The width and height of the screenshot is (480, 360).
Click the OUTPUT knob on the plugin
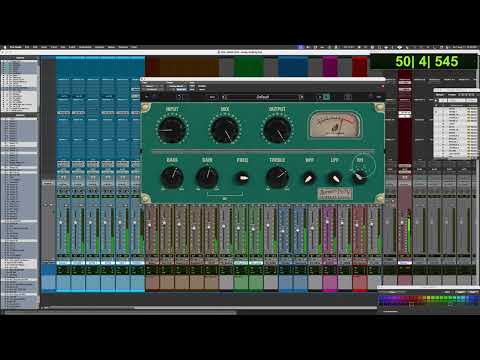coord(277,130)
